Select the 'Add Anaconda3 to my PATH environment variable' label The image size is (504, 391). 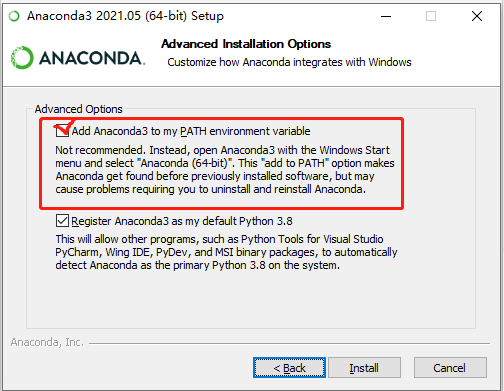(191, 131)
